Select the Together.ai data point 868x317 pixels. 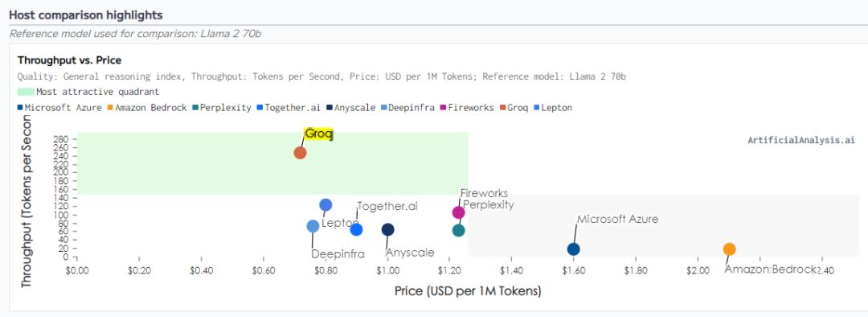pos(356,229)
